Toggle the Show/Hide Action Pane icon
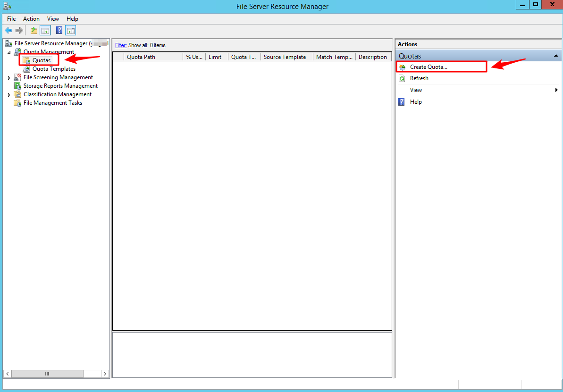The height and width of the screenshot is (392, 563). pos(70,31)
